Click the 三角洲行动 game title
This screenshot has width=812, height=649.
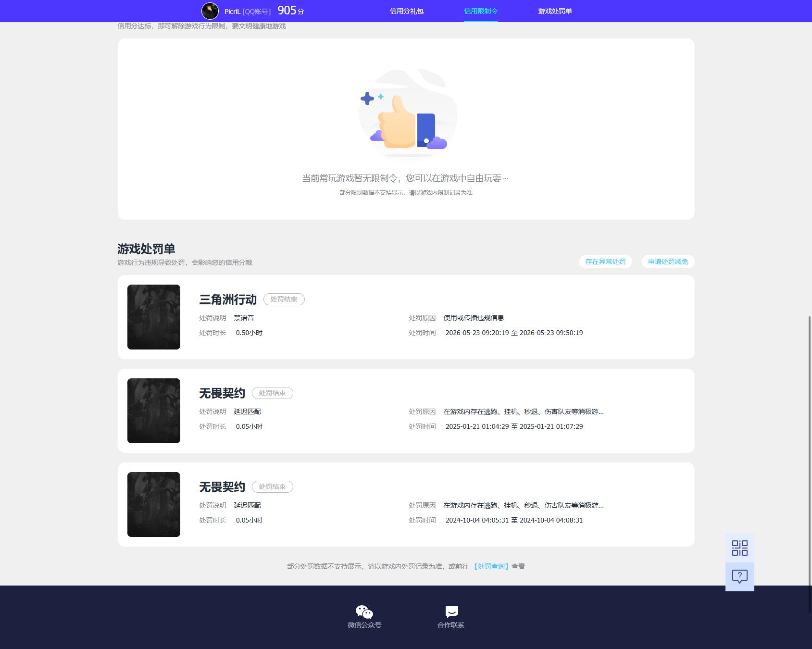tap(228, 300)
